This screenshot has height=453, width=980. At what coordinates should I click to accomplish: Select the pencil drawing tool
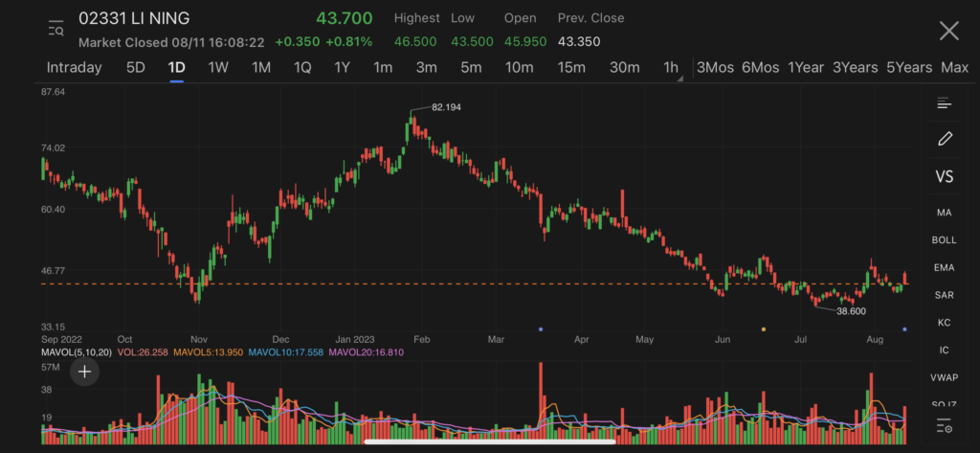945,139
